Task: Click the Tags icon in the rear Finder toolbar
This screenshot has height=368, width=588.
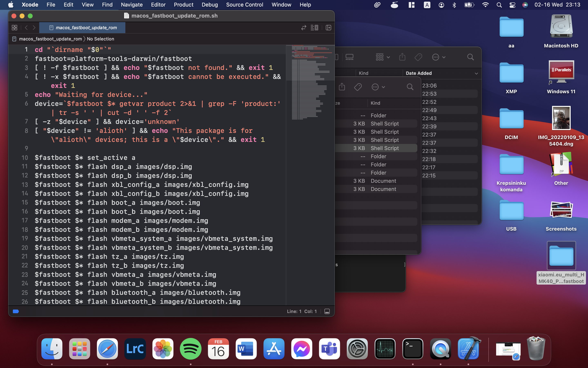Action: [418, 57]
